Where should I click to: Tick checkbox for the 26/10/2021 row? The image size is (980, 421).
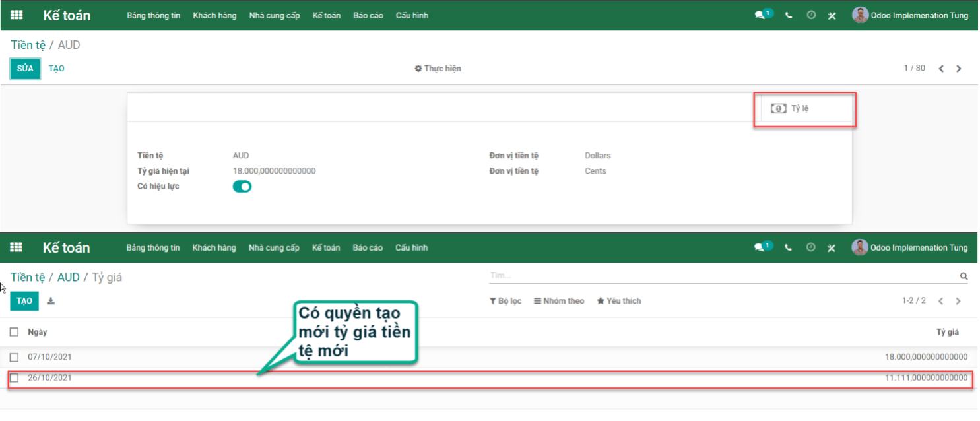[x=14, y=378]
